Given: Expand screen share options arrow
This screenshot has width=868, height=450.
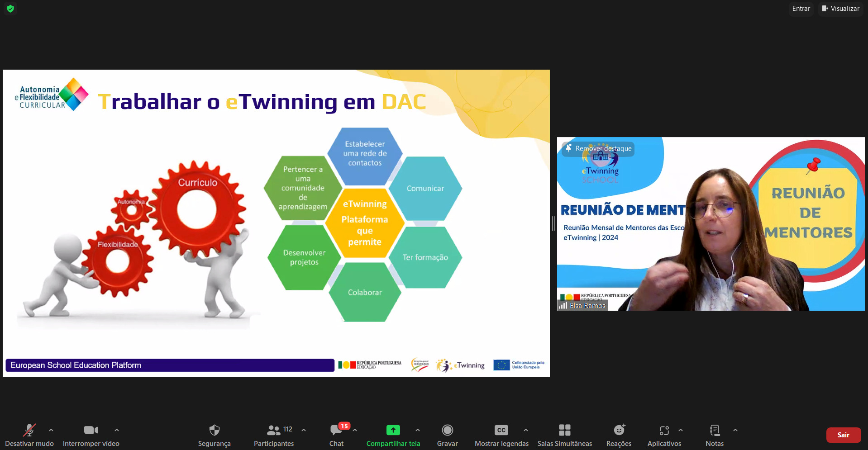Looking at the screenshot, I should coord(418,430).
